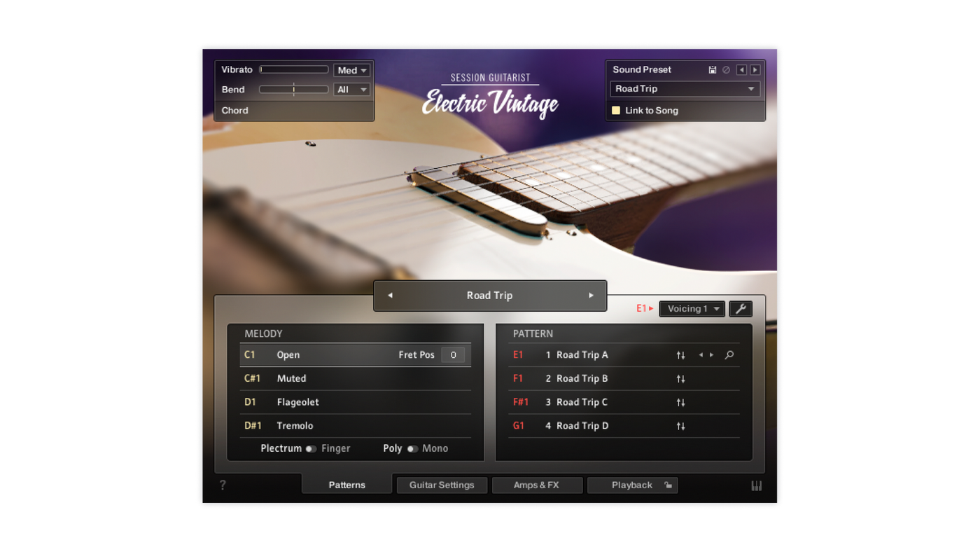980x552 pixels.
Task: Open the voicing wrench settings
Action: (741, 309)
